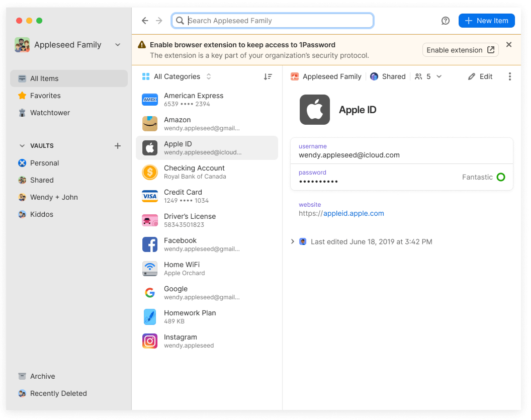Open the Personal vault
The height and width of the screenshot is (420, 531).
point(69,163)
